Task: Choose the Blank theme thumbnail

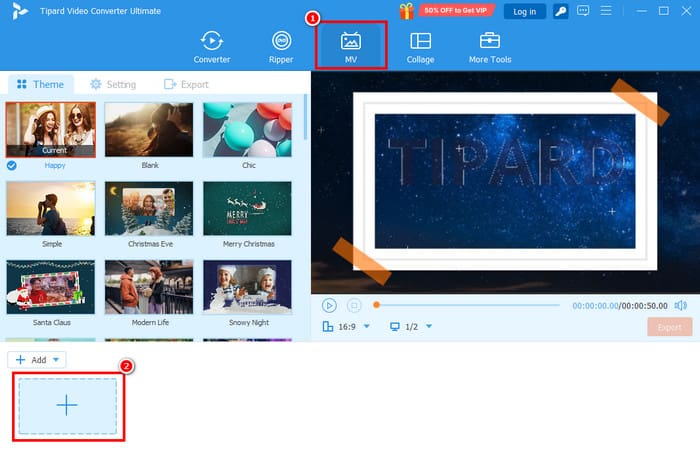Action: pos(149,130)
